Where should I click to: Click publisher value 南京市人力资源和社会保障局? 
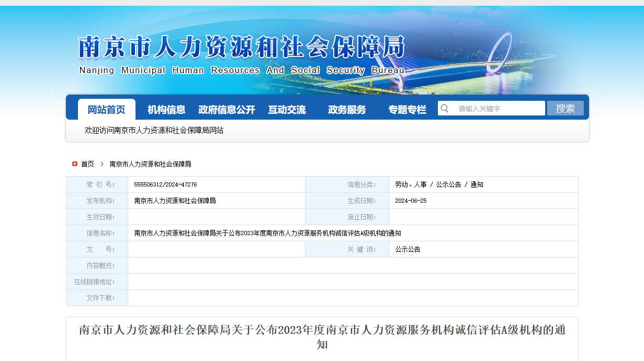(x=175, y=201)
